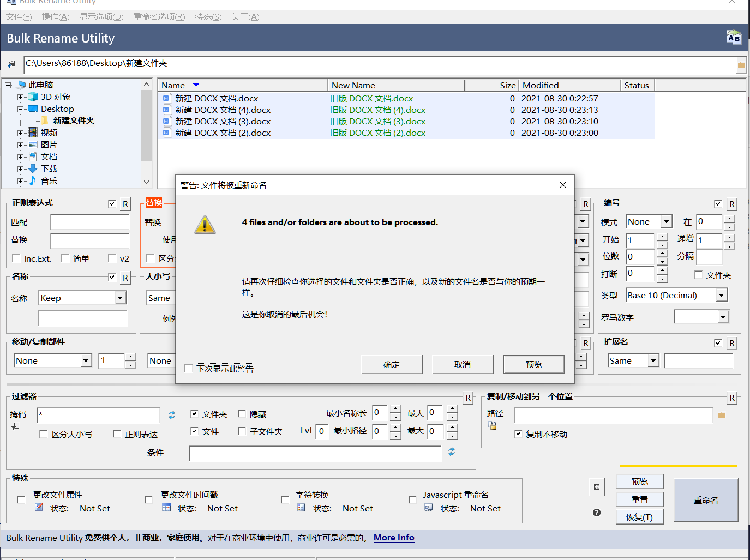Open the 罗马数字 dropdown
Viewport: 750px width, 560px height.
tap(723, 317)
